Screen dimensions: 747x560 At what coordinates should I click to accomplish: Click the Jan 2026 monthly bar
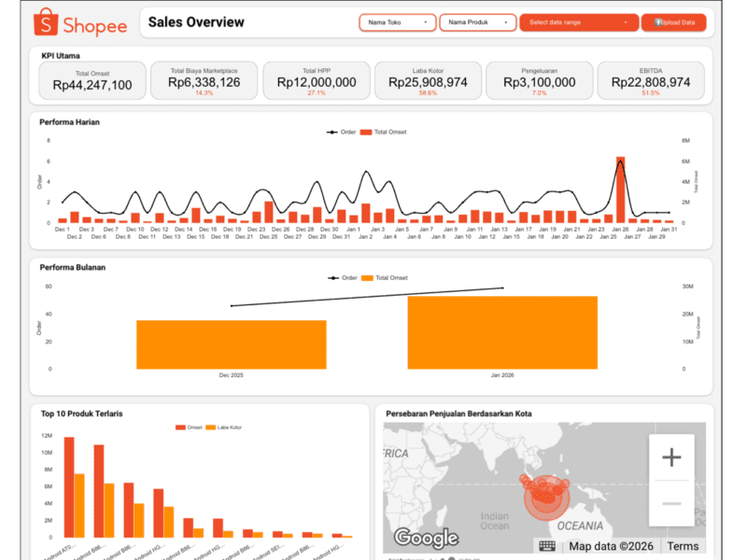click(x=501, y=331)
